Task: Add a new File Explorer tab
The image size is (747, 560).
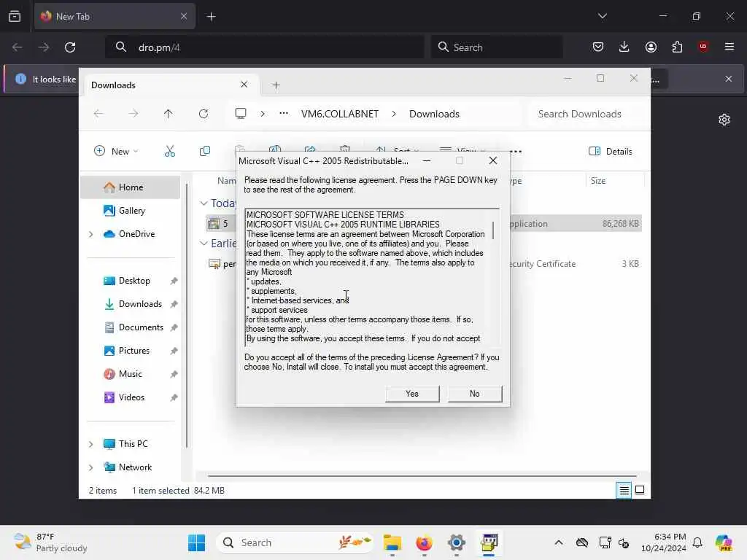Action: point(276,85)
